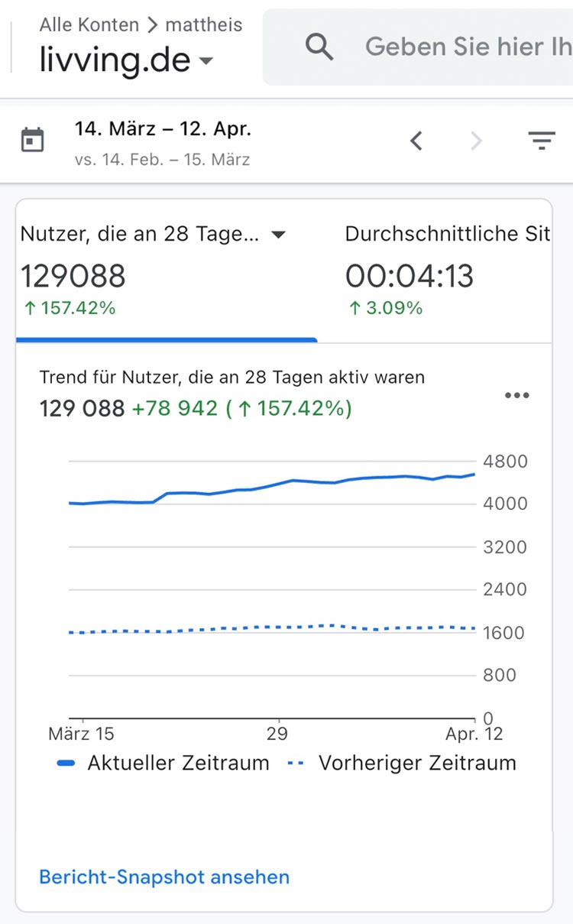Screen dimensions: 573x924
Task: Click the 'Vorheriger Zeitraum' legend entry
Action: click(402, 763)
